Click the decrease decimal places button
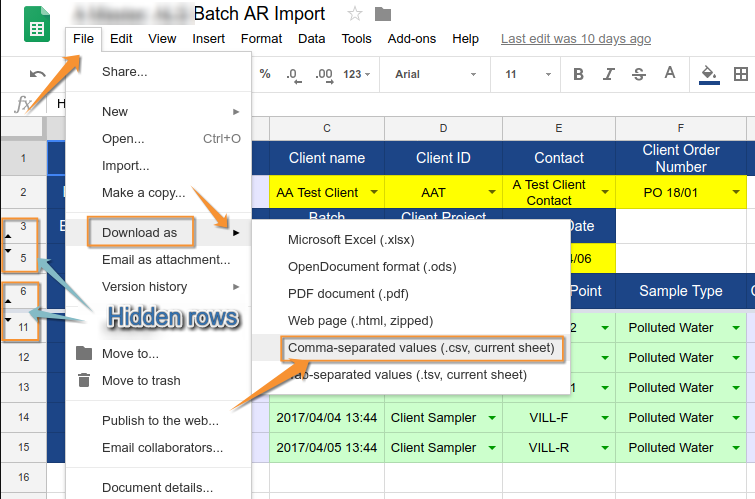 click(x=292, y=74)
